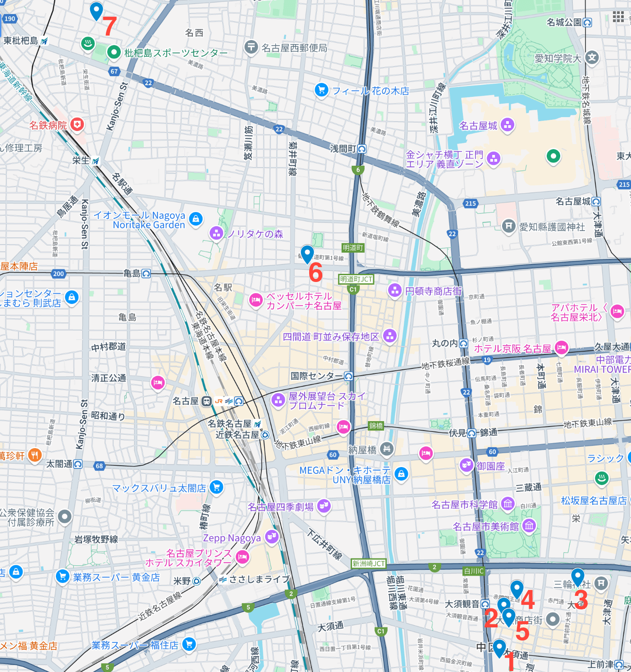This screenshot has height=672, width=631.
Task: Click the 名古屋市科学館 museum icon
Action: (x=508, y=504)
